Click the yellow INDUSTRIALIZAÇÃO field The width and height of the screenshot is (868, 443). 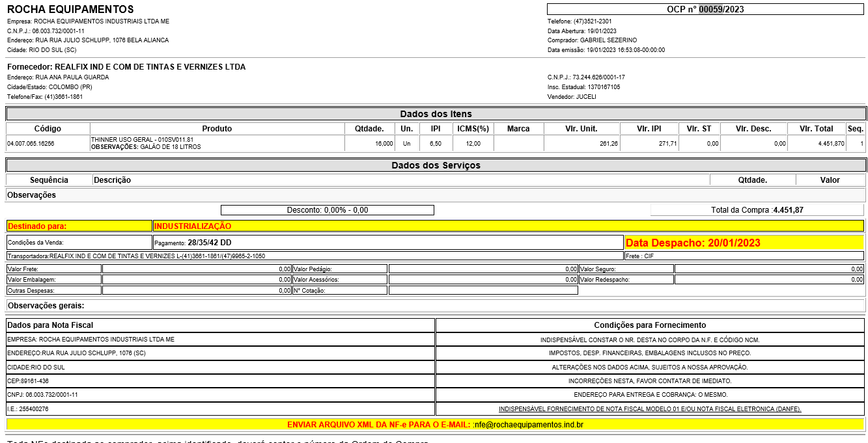[x=508, y=226]
